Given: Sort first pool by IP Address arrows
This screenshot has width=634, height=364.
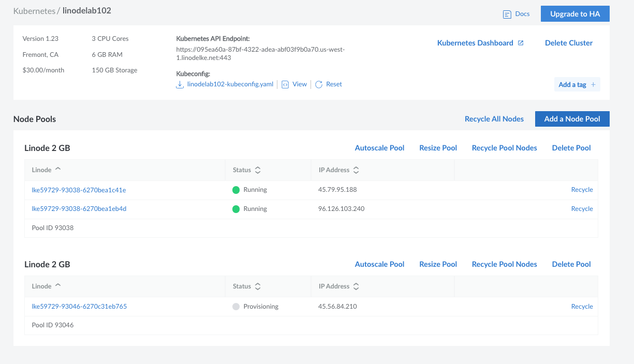Looking at the screenshot, I should (356, 170).
